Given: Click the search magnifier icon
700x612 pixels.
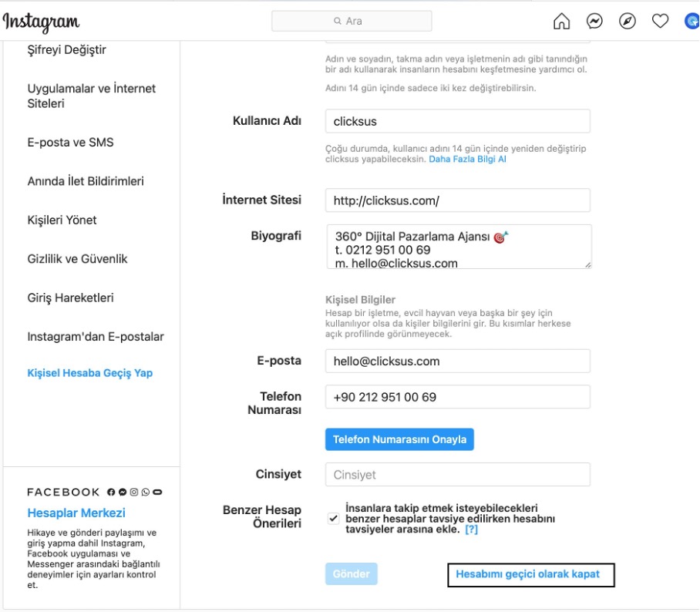Looking at the screenshot, I should pos(338,22).
